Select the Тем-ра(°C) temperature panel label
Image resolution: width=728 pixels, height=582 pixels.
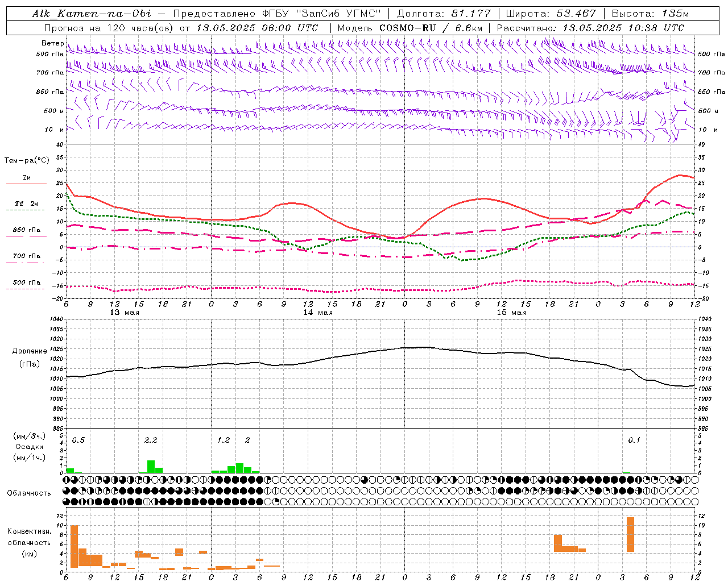(x=27, y=161)
